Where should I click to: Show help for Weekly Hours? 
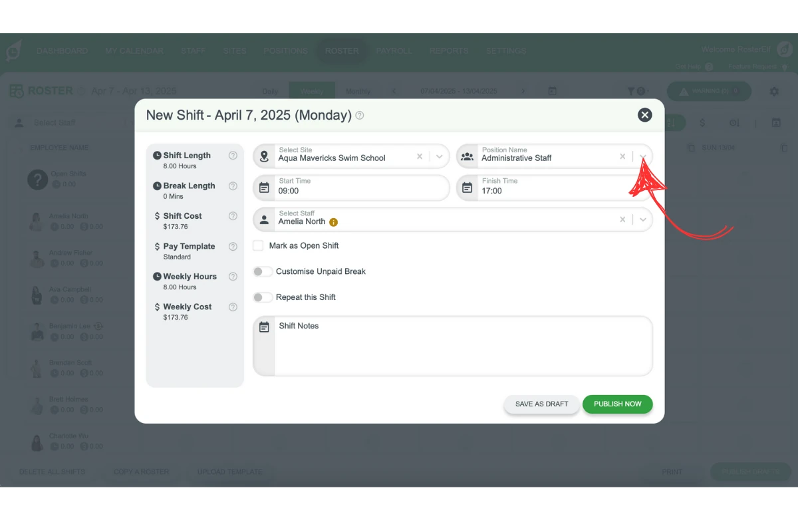[x=233, y=277]
